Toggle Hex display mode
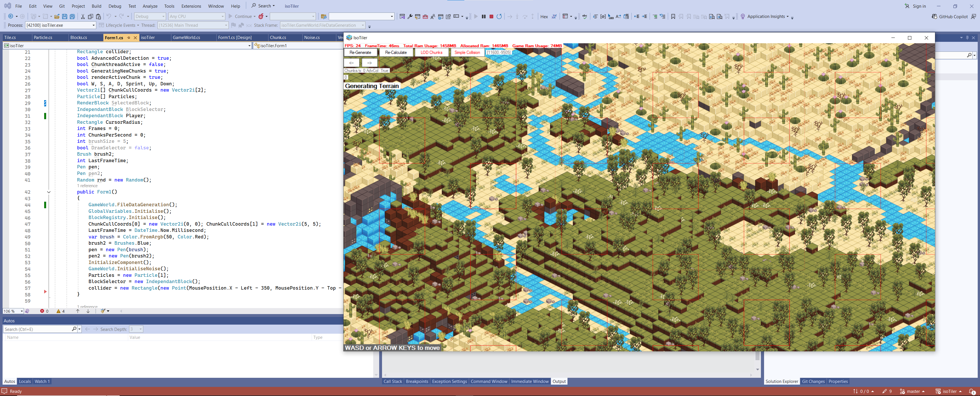The image size is (980, 396). pos(544,16)
